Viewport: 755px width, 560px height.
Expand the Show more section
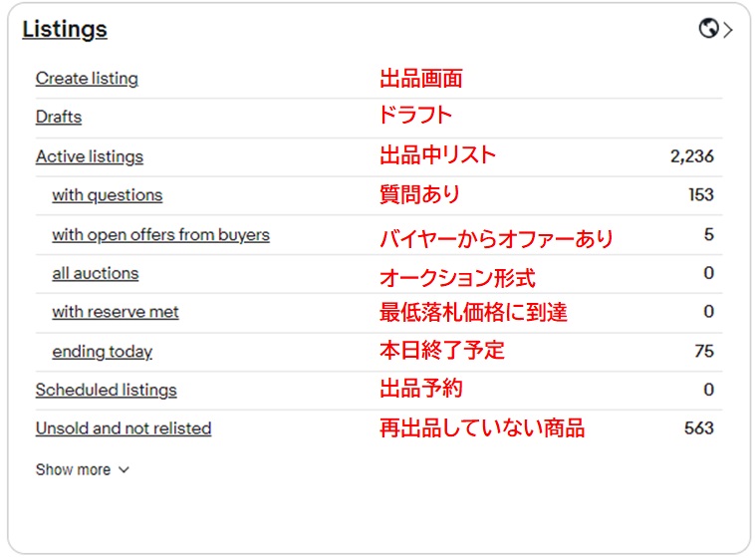coord(83,469)
